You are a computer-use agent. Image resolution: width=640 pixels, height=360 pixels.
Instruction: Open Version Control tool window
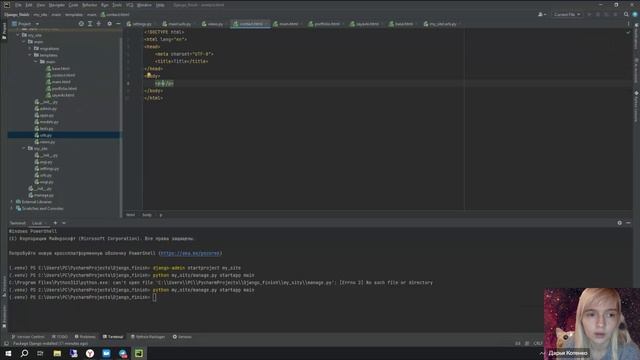pos(28,337)
